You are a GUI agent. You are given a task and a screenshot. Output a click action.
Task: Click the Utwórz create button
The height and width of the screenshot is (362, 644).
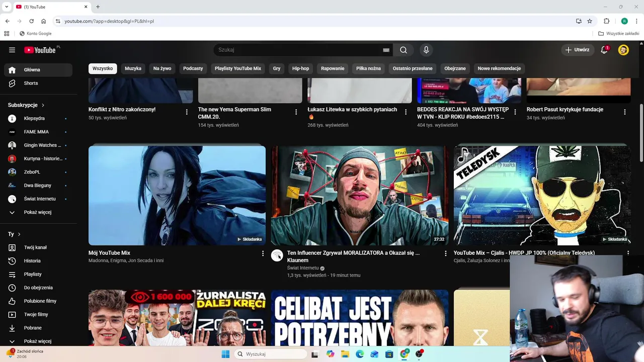577,50
